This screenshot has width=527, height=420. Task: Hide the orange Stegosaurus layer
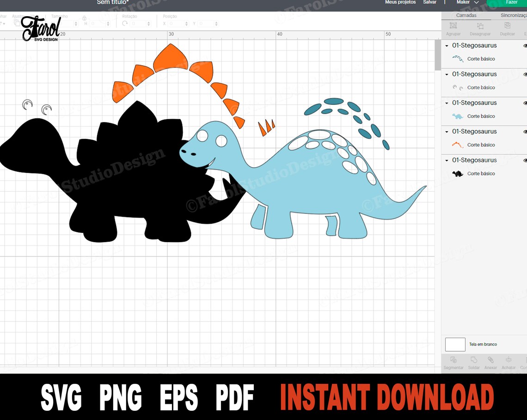[x=524, y=132]
